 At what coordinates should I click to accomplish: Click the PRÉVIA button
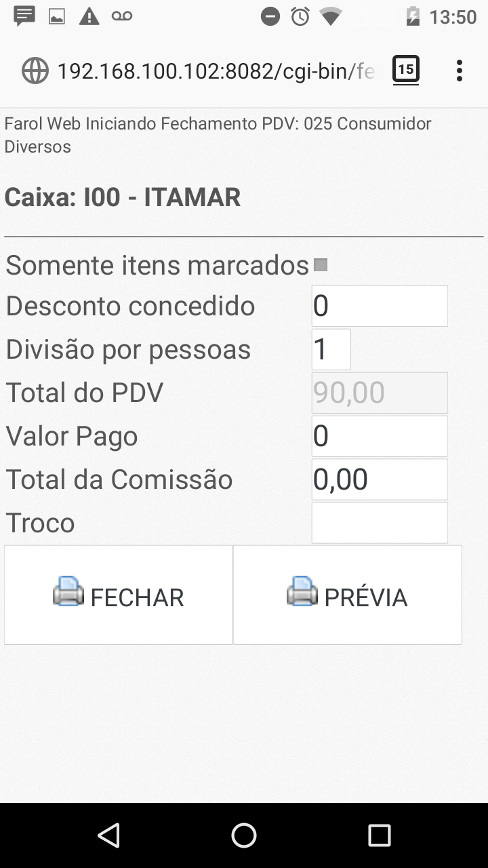tap(348, 595)
